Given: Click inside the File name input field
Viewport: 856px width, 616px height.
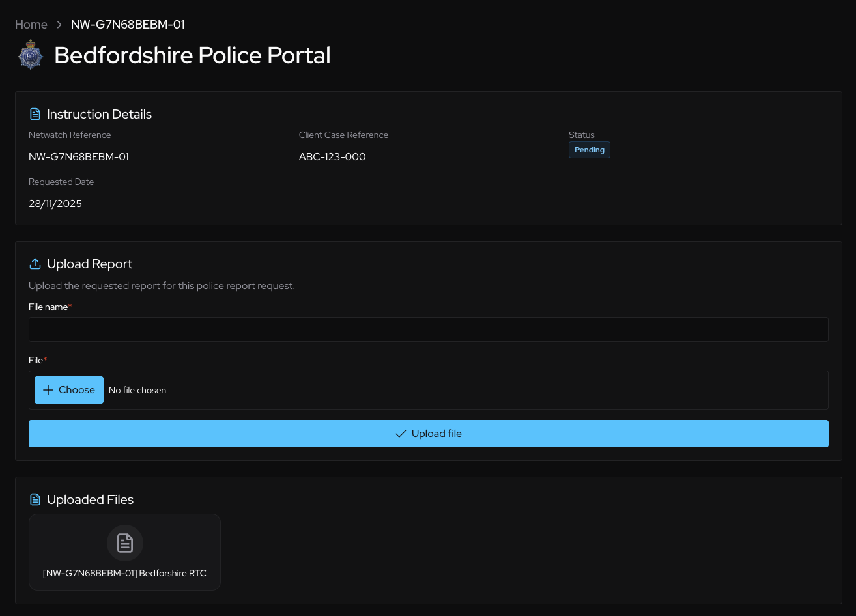Looking at the screenshot, I should tap(428, 329).
